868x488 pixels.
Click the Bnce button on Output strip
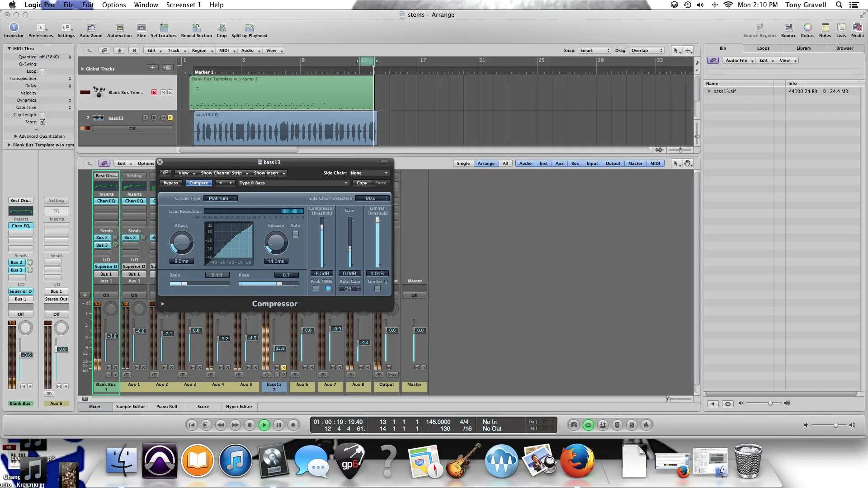[x=392, y=375]
